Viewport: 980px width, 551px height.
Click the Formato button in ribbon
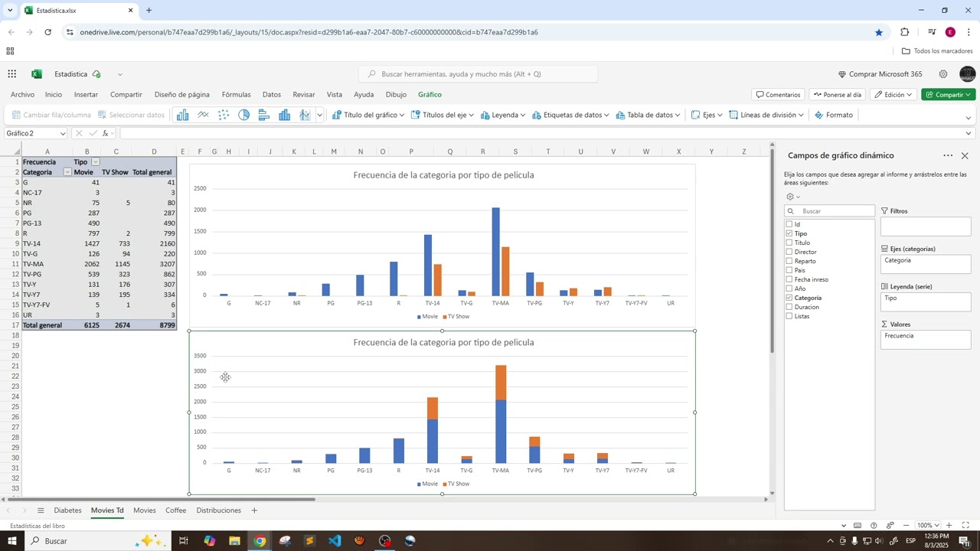[834, 115]
